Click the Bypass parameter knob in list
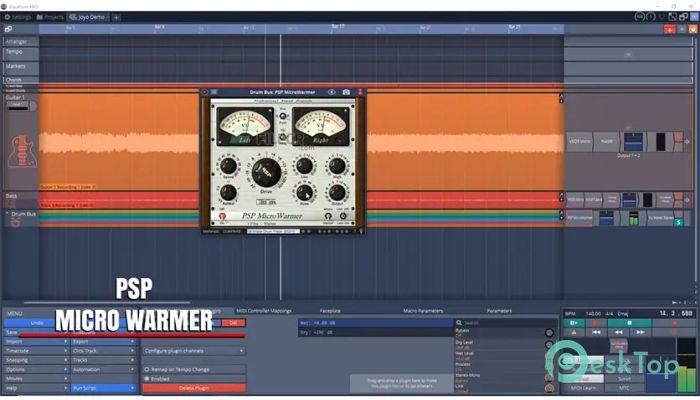Screen dimensions: 700x400 coord(549,333)
